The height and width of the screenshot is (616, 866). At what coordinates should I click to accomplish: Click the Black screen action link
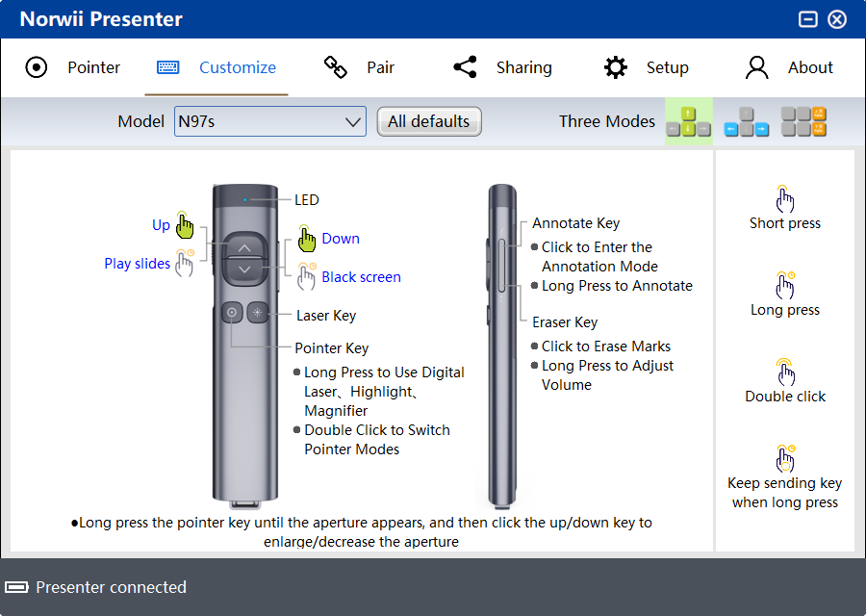(361, 277)
